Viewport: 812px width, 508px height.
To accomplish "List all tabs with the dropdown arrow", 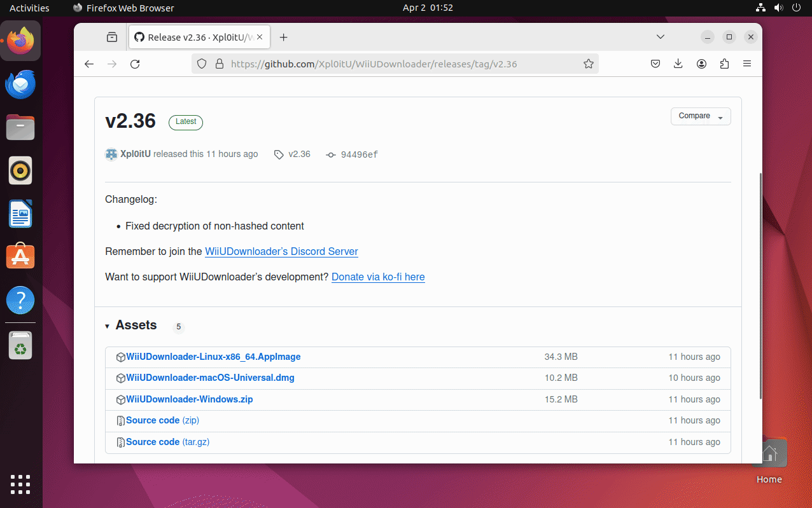I will (x=661, y=37).
